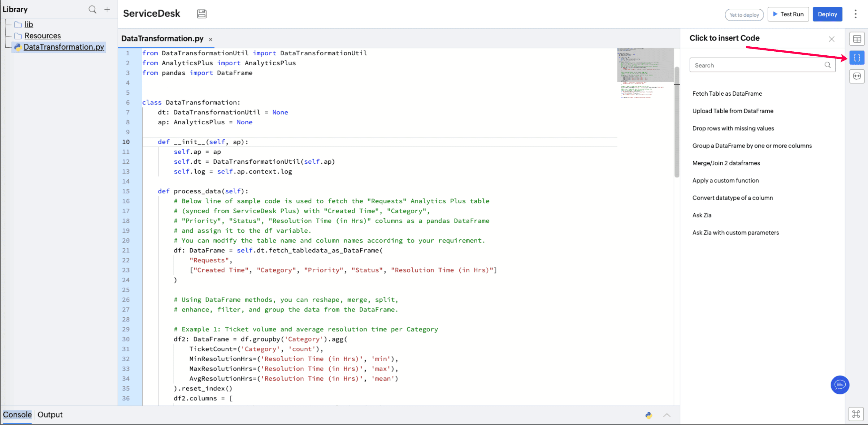This screenshot has width=868, height=425.
Task: Insert Ask Zia with custom parameters snippet
Action: pos(735,232)
